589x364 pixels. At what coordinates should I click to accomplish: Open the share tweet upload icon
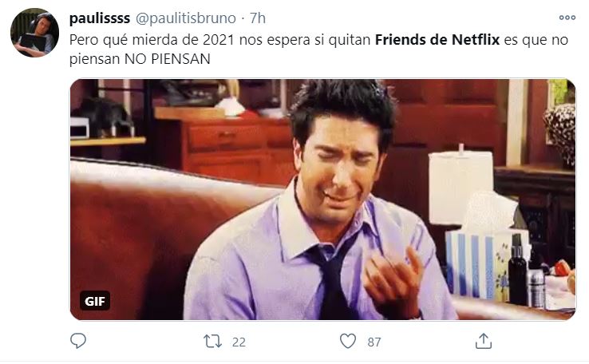point(484,341)
